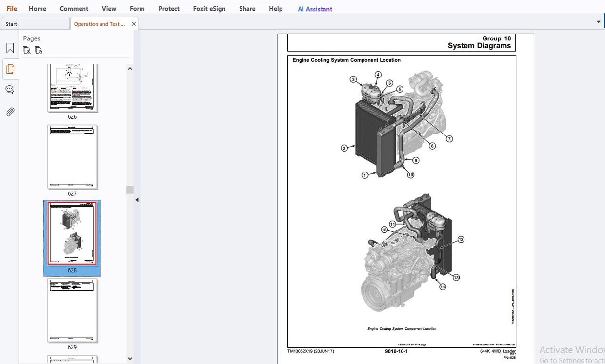Switch to the Home ribbon tab
The image size is (605, 364).
(38, 9)
